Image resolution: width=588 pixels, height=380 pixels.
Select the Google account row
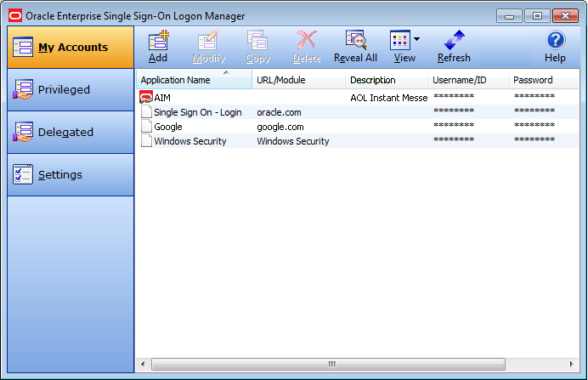point(358,127)
